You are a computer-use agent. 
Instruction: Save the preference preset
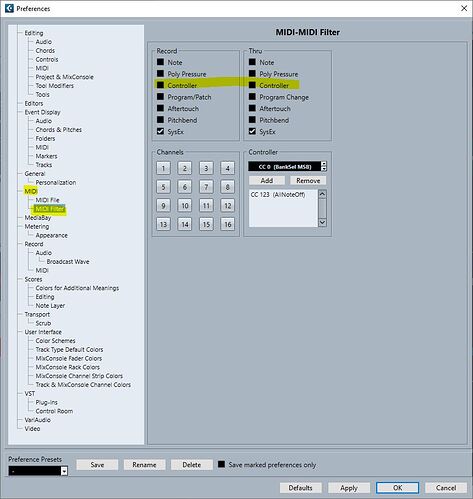[97, 465]
